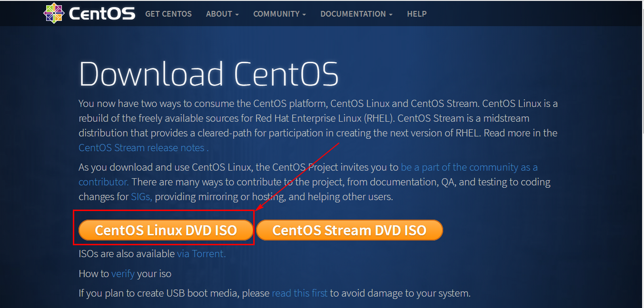
Task: Open the "read this first" link
Action: (x=299, y=293)
